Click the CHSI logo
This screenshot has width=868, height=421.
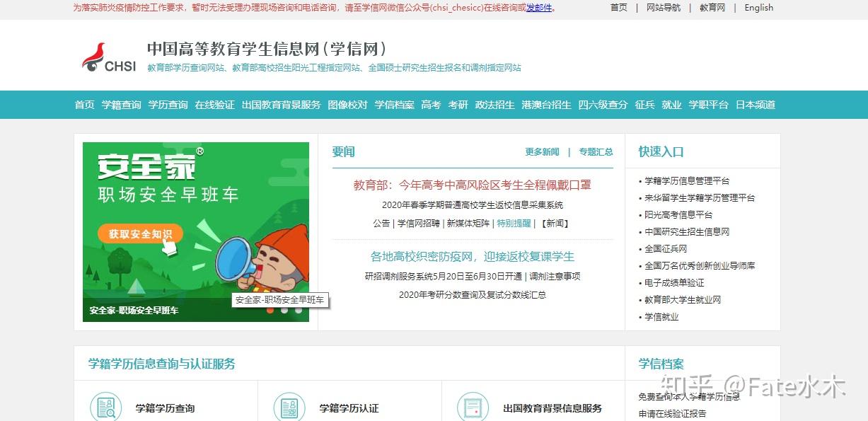pyautogui.click(x=109, y=58)
